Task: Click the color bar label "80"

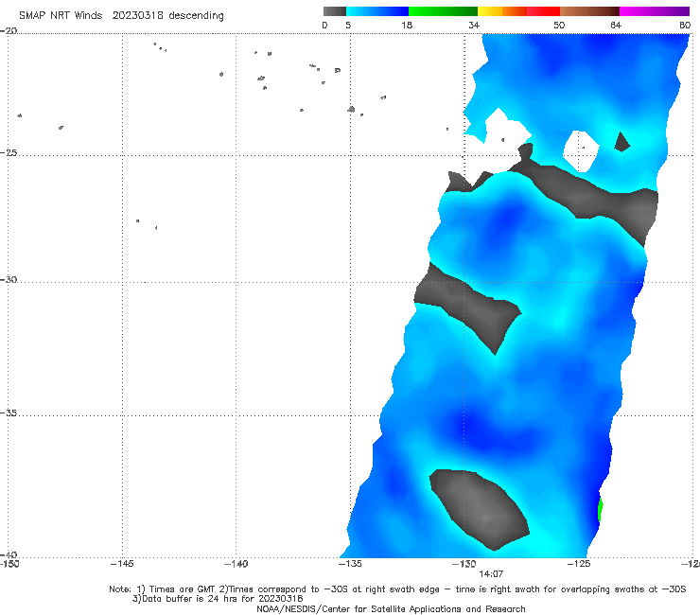Action: [685, 25]
